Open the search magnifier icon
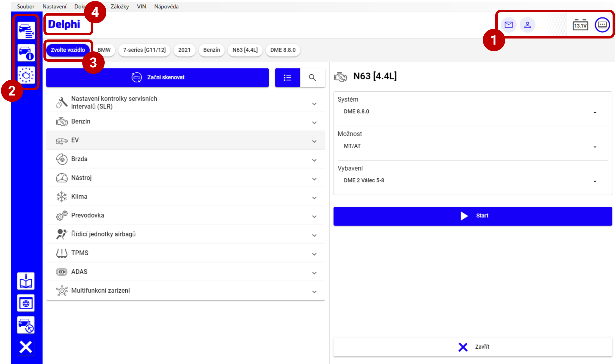This screenshot has width=615, height=364. tap(313, 78)
